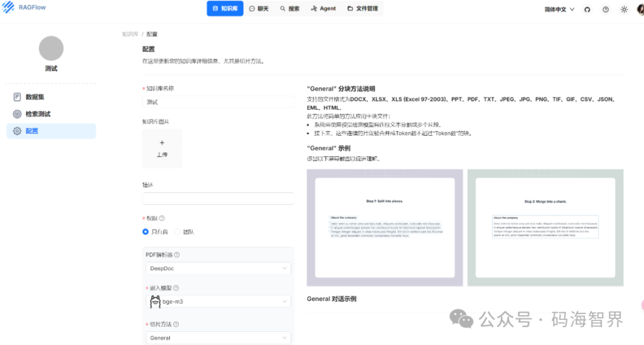Click the 配置 gear icon
Image resolution: width=644 pixels, height=345 pixels.
coord(17,131)
